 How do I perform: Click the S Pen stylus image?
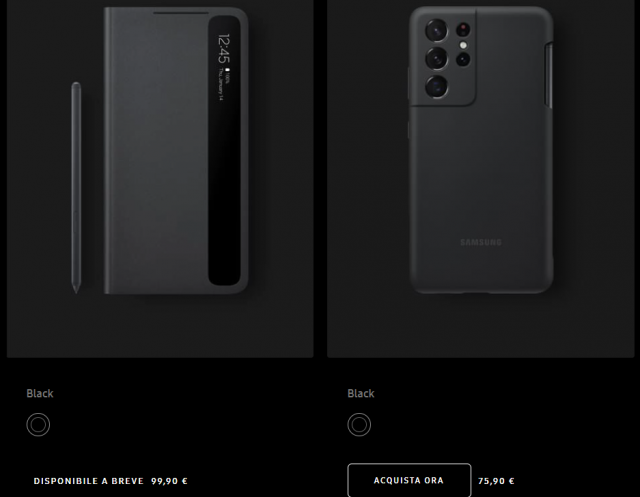[76, 187]
